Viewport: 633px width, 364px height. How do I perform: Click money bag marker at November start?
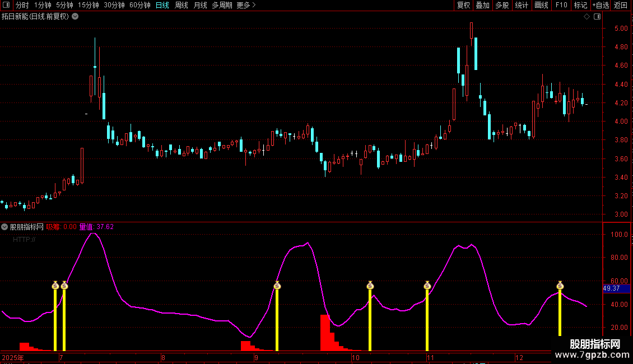tap(427, 285)
